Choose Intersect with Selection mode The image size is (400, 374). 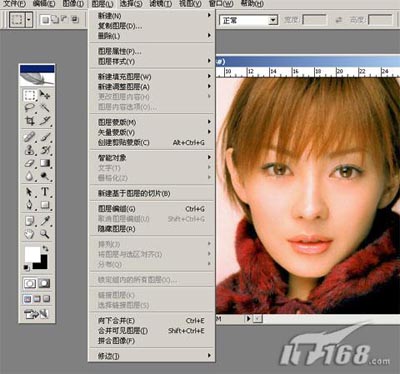pyautogui.click(x=75, y=20)
